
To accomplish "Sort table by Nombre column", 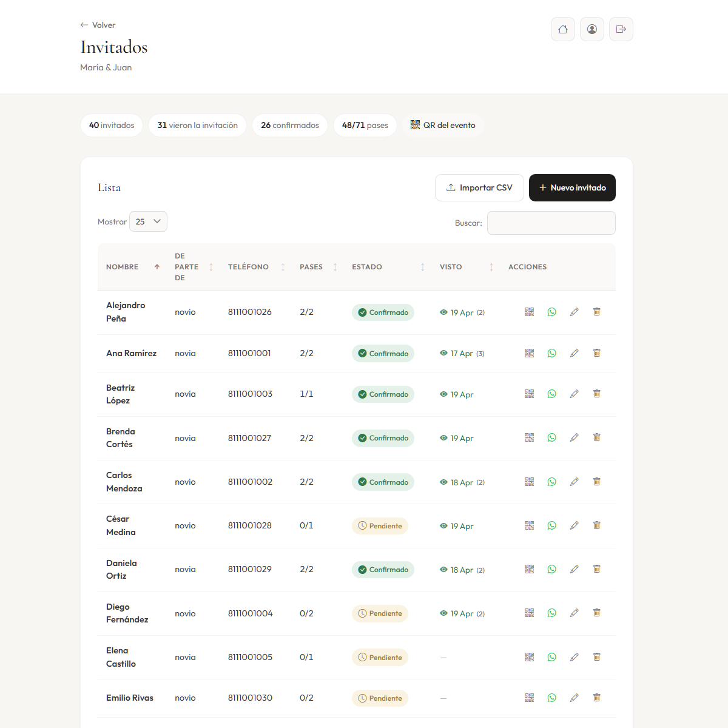I will [x=132, y=267].
